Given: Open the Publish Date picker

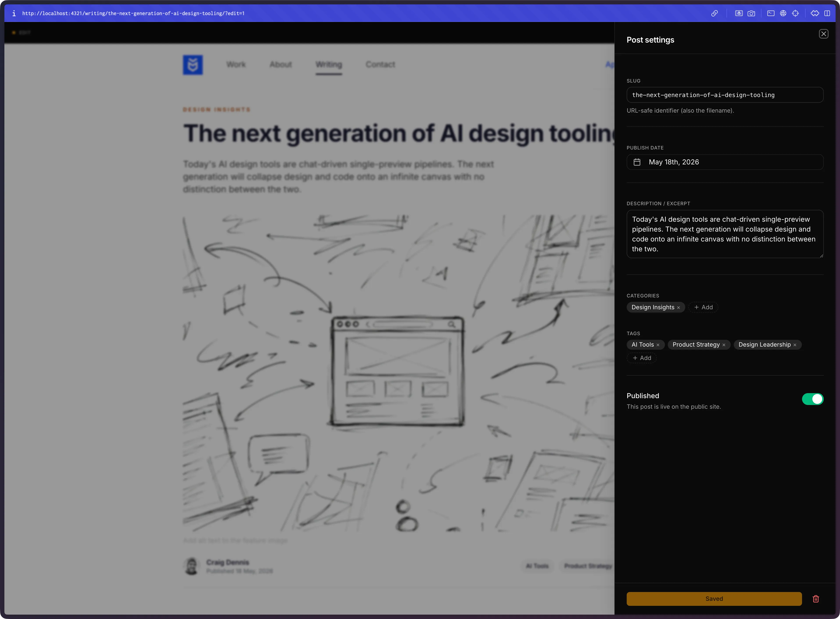Looking at the screenshot, I should point(725,162).
